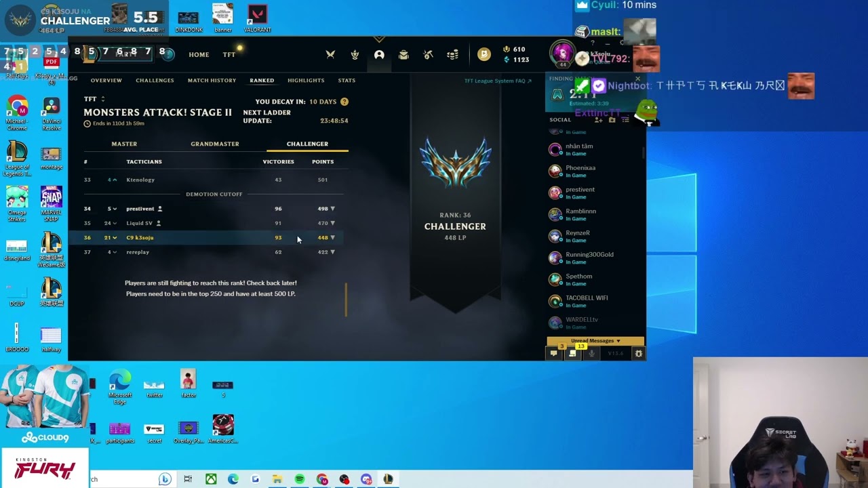This screenshot has height=488, width=868.
Task: Open the Highlights tab
Action: pos(306,81)
